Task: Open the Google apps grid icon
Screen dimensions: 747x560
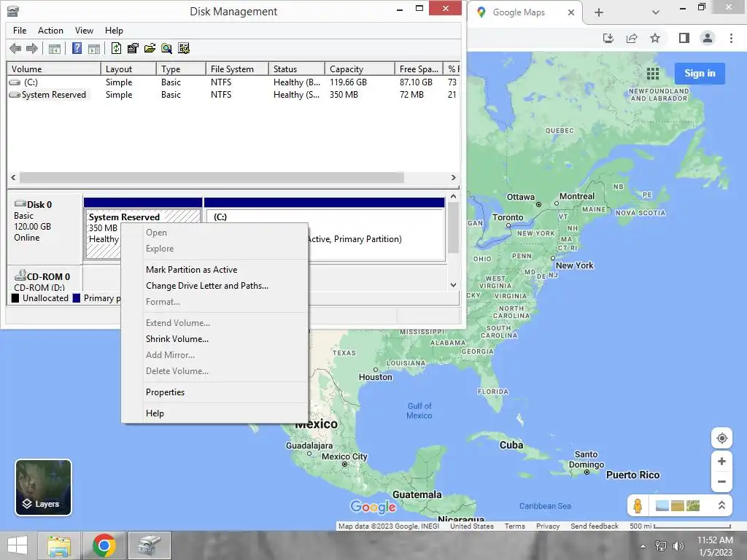Action: point(653,74)
